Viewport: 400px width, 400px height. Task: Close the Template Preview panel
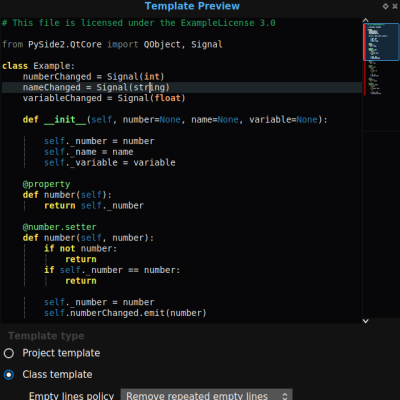395,6
